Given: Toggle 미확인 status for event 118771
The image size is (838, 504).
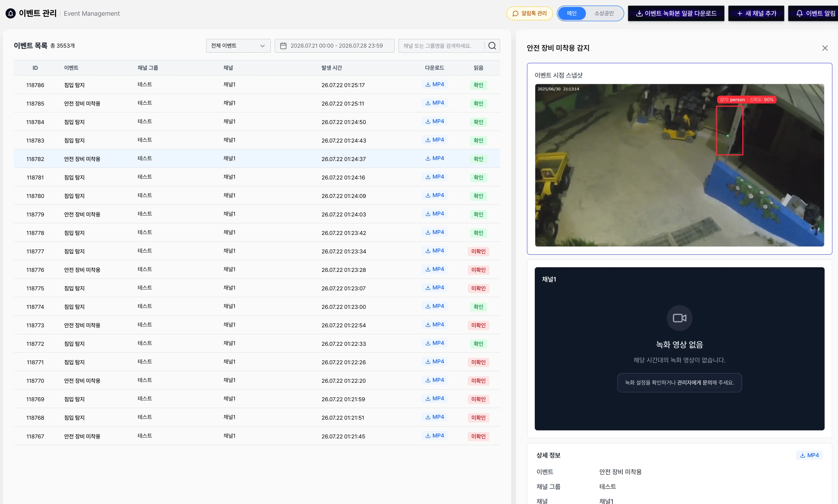Looking at the screenshot, I should (x=478, y=362).
